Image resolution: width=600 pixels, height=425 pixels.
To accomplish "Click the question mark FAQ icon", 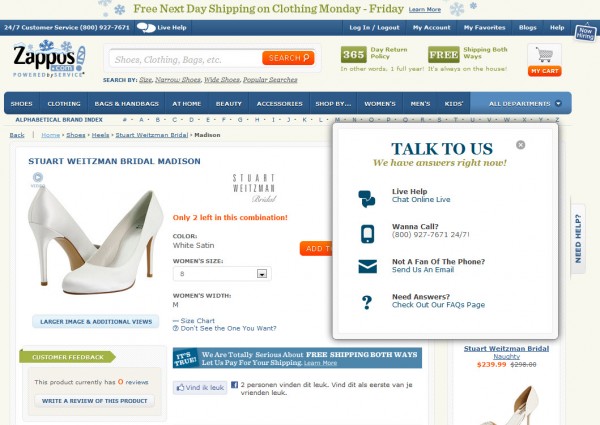I will (367, 302).
